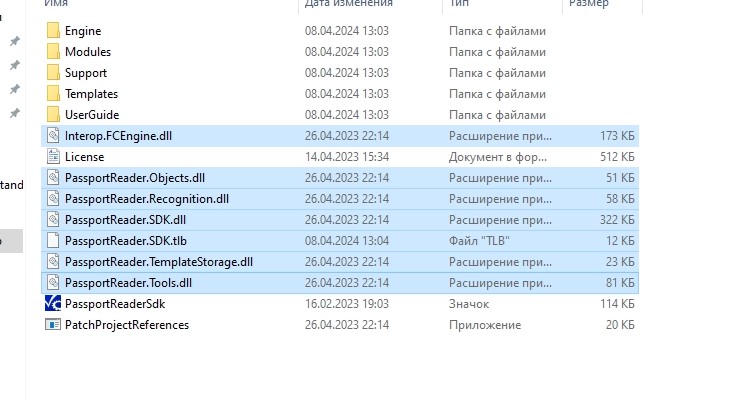The width and height of the screenshot is (749, 400).
Task: Click the PassportReader.SDK.dll file icon
Action: (53, 220)
